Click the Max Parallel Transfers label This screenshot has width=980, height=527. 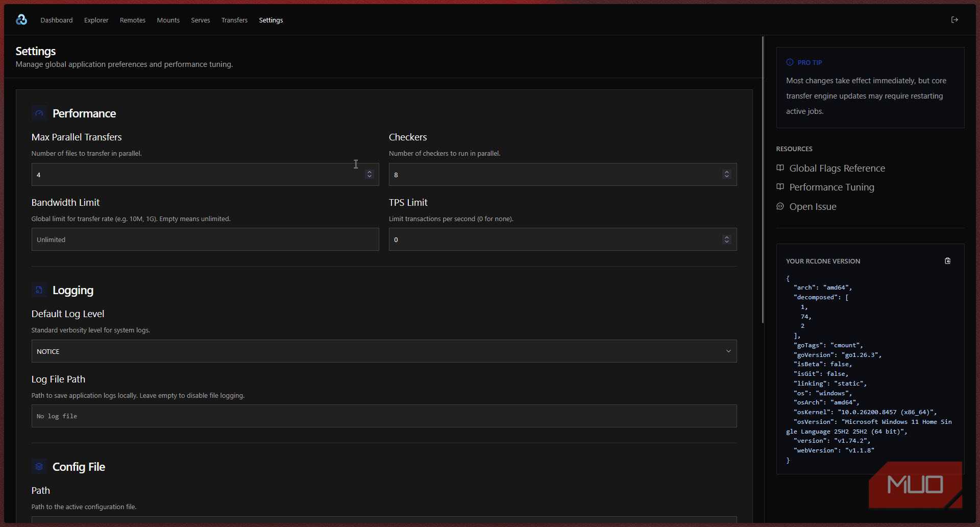pos(77,137)
